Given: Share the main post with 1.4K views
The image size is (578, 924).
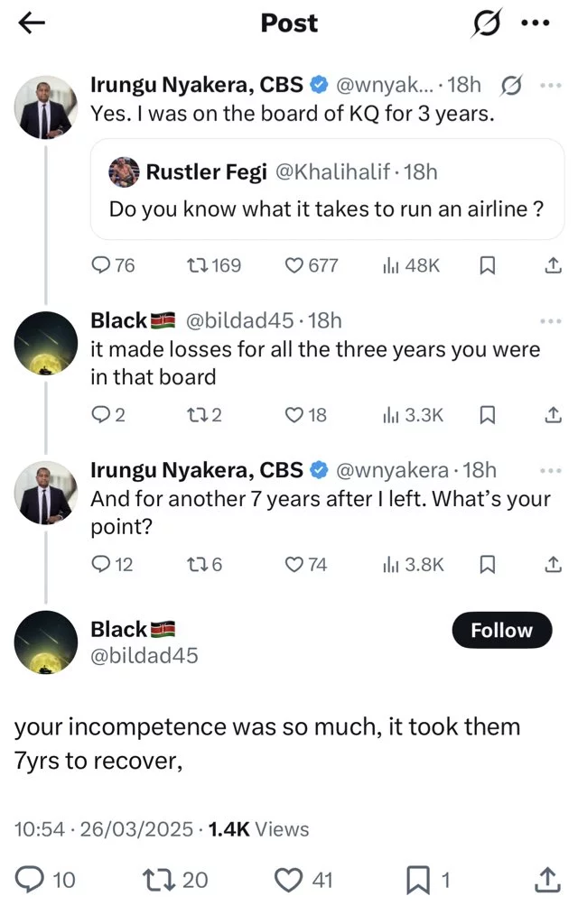Looking at the screenshot, I should 548,879.
